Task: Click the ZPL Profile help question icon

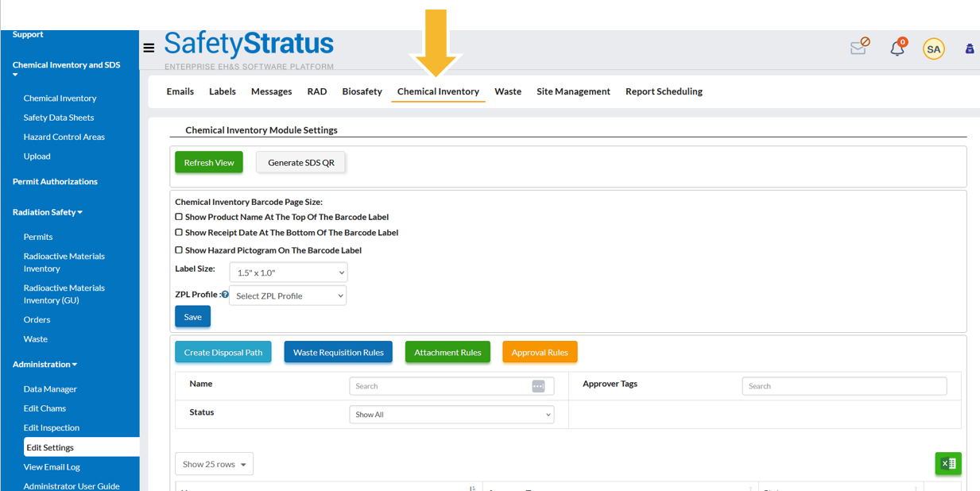Action: pyautogui.click(x=225, y=295)
